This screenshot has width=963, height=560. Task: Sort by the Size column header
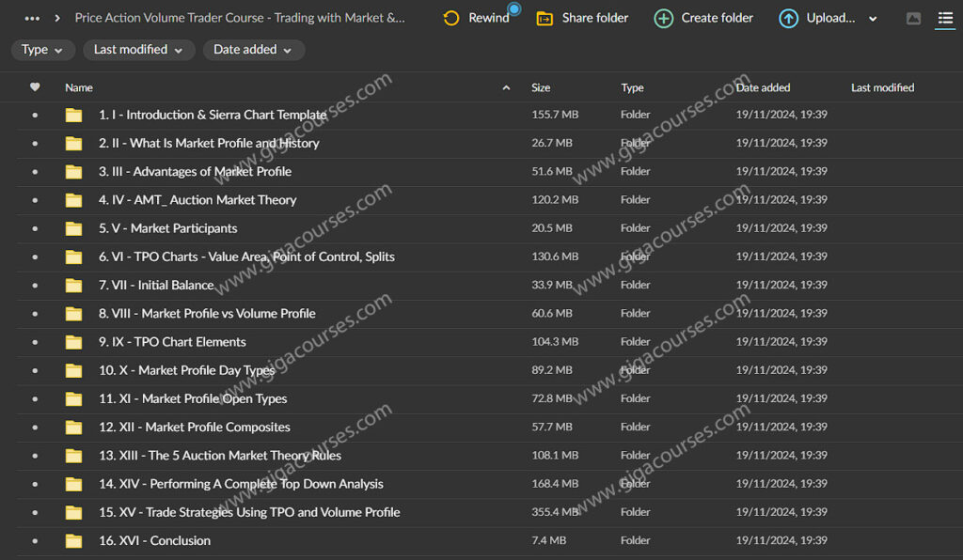(541, 87)
